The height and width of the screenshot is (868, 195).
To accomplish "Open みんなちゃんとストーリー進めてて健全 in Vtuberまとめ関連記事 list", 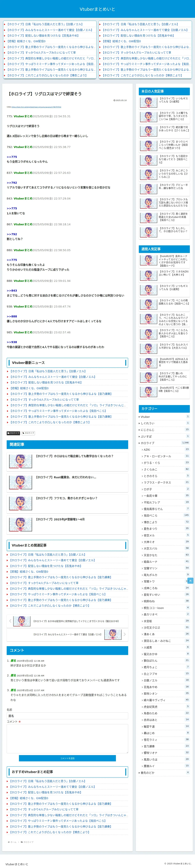I will [x=53, y=560].
